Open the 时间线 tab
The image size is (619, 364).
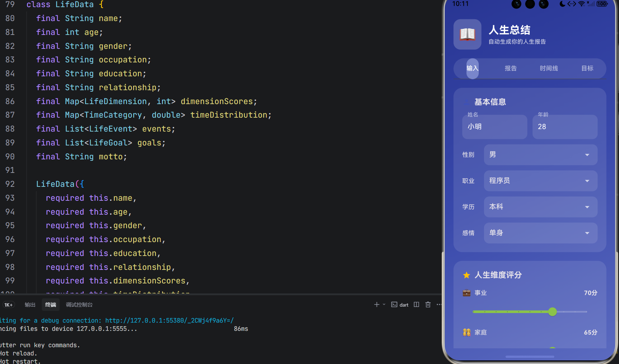(x=549, y=68)
